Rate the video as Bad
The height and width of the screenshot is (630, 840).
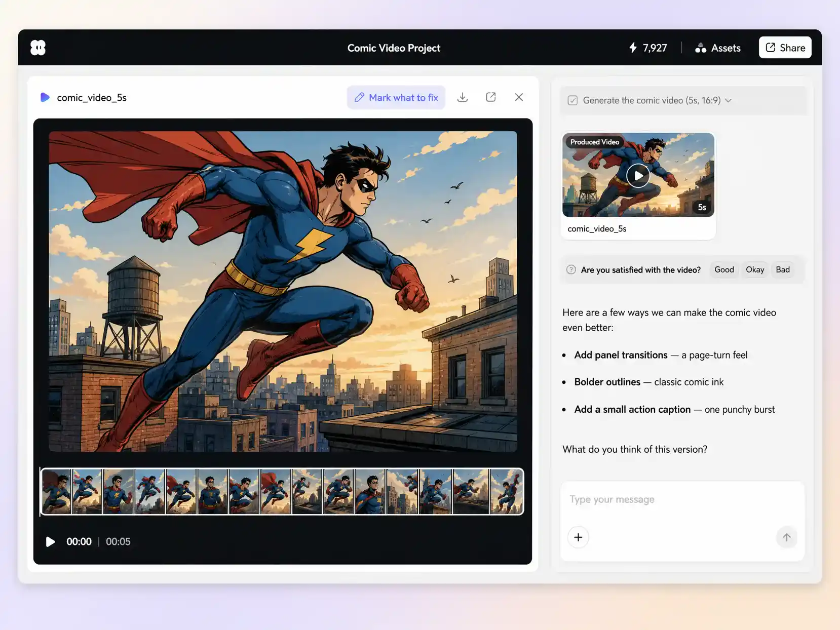(x=783, y=270)
